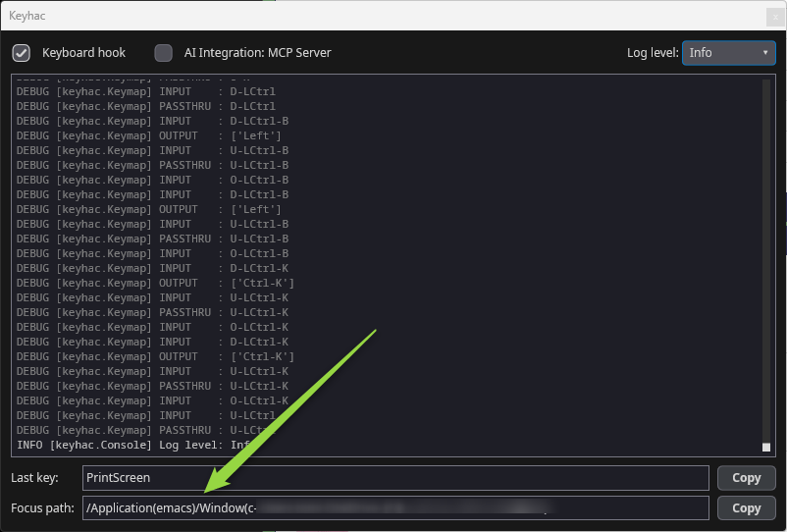
Task: Click the Last key field showing PrintScreen
Action: [x=395, y=478]
